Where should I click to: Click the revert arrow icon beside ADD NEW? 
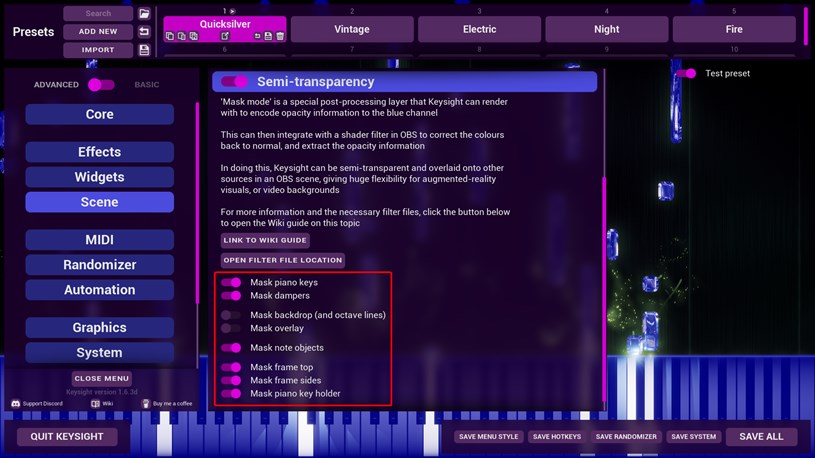pyautogui.click(x=144, y=32)
